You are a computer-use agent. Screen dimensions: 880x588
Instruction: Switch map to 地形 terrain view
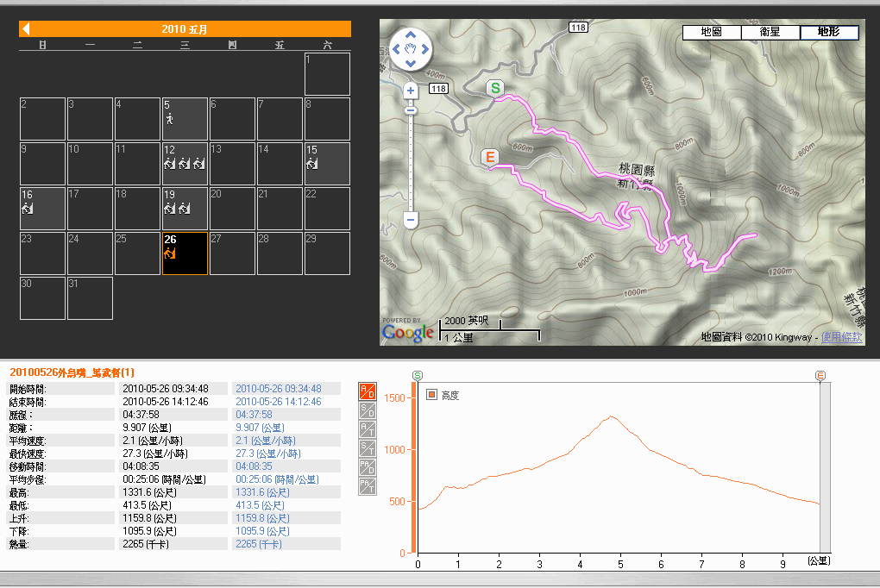829,32
